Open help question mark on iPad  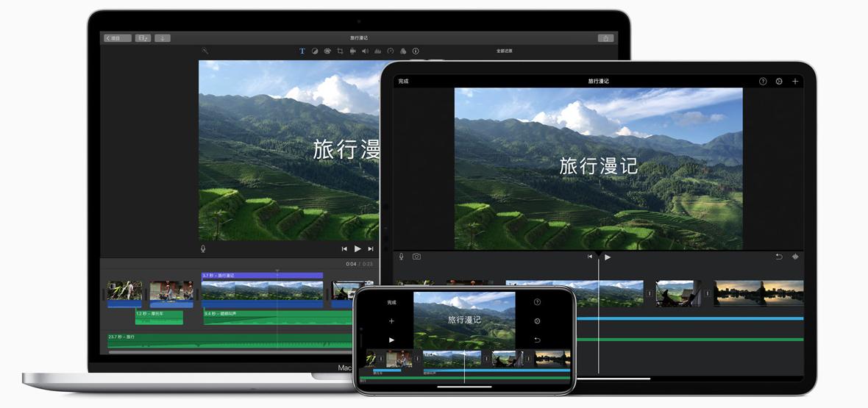pos(763,82)
